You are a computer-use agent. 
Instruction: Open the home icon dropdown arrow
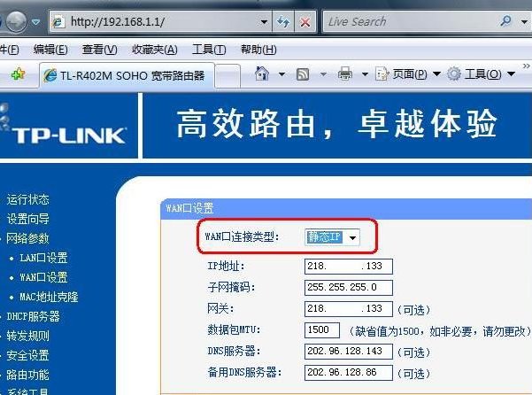281,74
